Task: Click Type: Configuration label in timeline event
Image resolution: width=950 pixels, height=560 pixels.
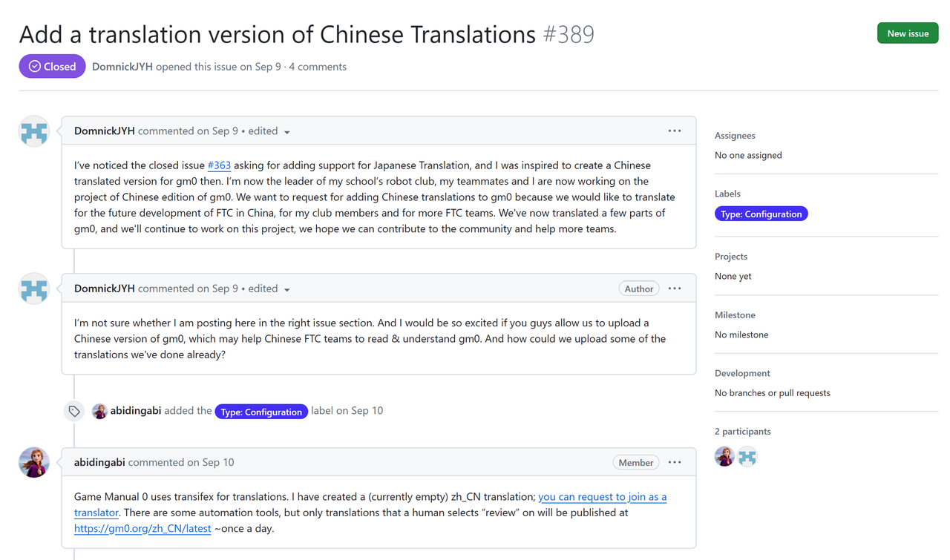Action: [261, 412]
